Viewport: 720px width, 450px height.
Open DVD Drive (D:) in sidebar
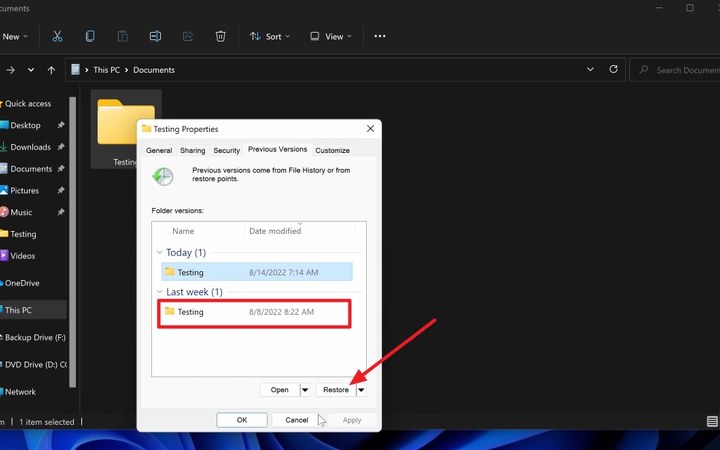(36, 365)
